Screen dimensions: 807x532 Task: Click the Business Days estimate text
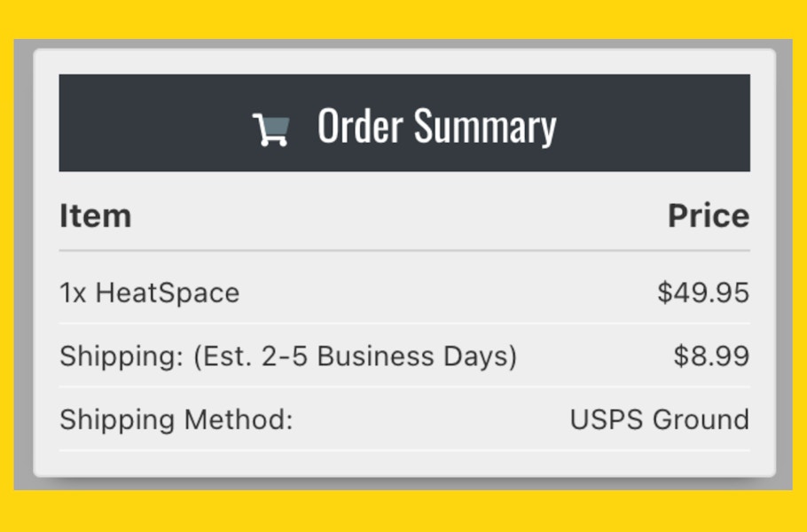pyautogui.click(x=417, y=356)
